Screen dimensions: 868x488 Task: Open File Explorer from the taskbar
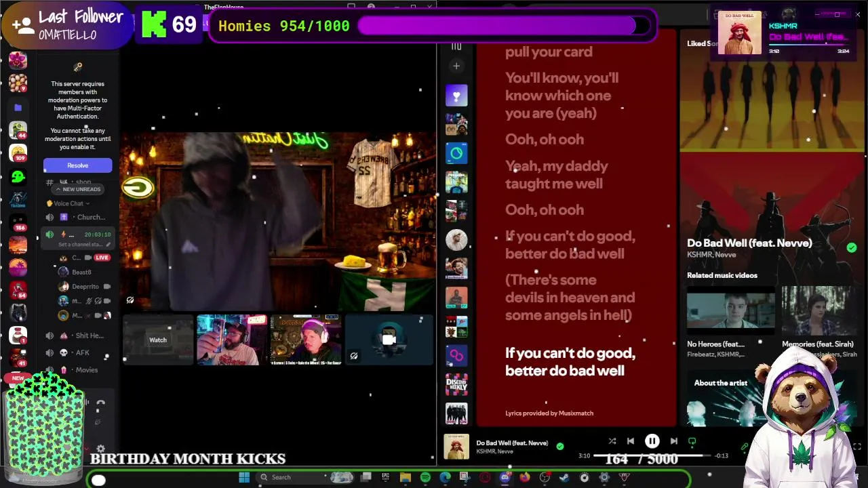(406, 477)
